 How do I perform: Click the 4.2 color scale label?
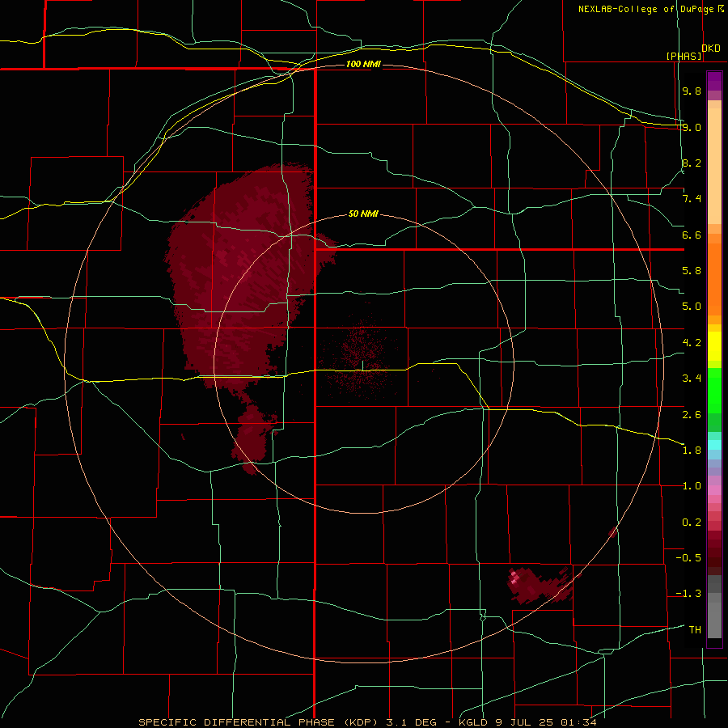(692, 343)
